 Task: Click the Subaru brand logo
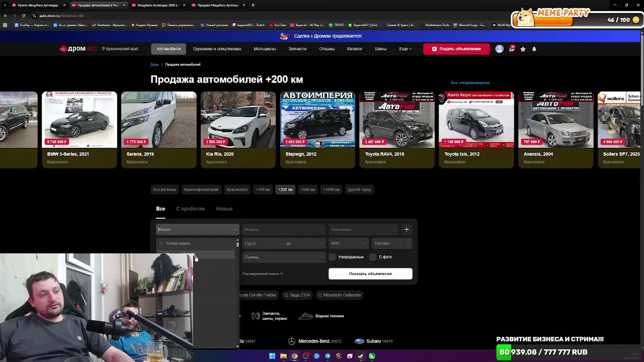point(359,341)
